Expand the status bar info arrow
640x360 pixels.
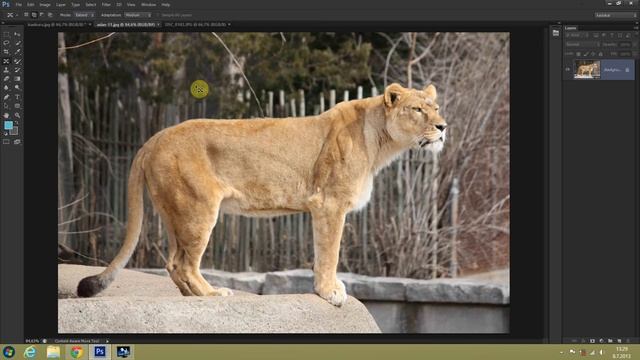coord(107,341)
